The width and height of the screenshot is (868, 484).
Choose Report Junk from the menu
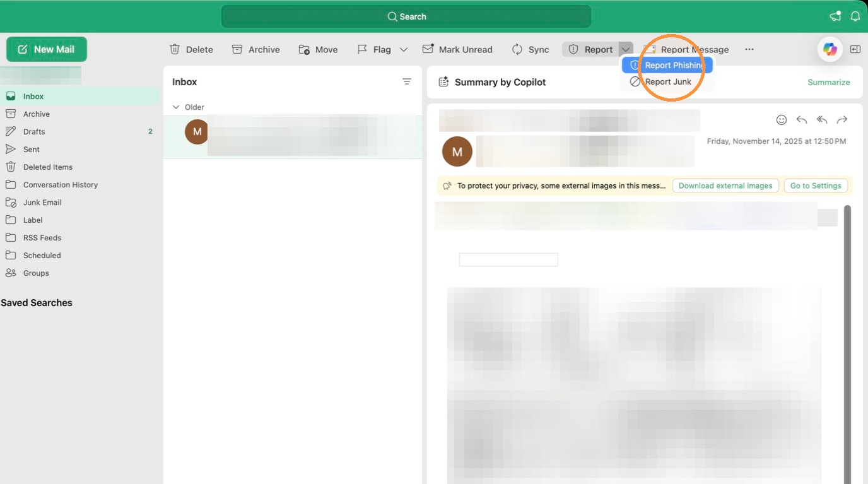[x=667, y=81]
